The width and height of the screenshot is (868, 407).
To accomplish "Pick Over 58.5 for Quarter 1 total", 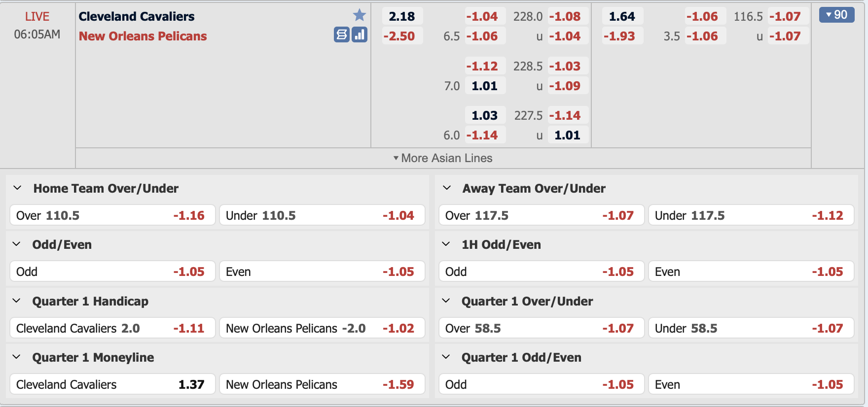I will (541, 328).
